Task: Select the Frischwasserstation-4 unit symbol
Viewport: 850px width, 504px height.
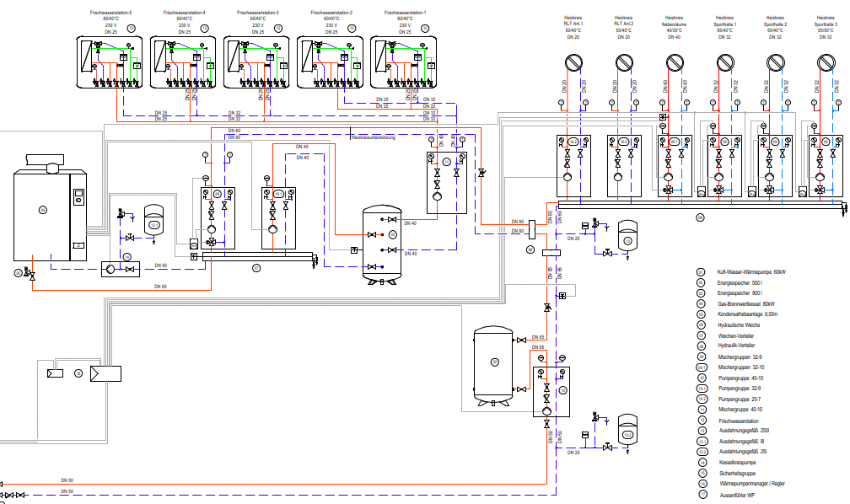Action: click(183, 62)
